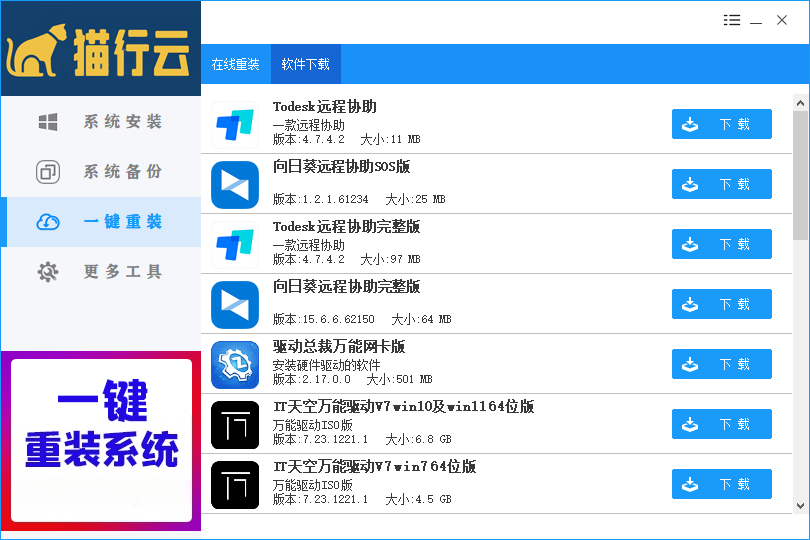Click the 驱动总裁万能网卡版 gear icon
Viewport: 810px width, 540px height.
click(235, 365)
